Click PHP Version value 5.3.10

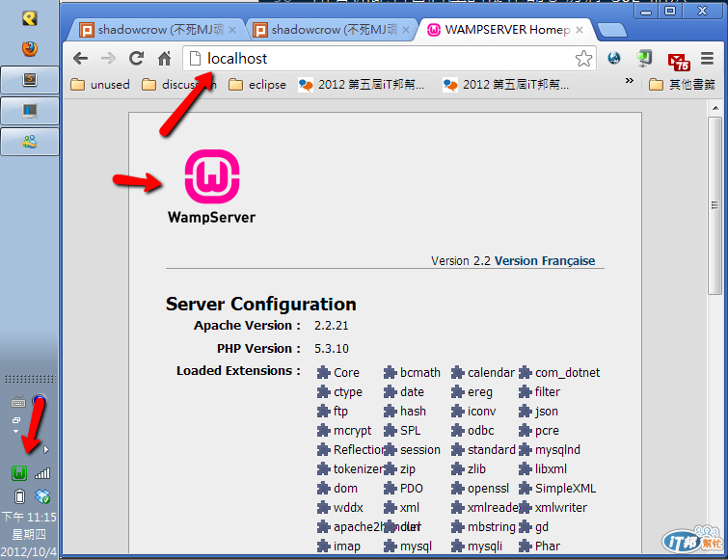(x=331, y=349)
